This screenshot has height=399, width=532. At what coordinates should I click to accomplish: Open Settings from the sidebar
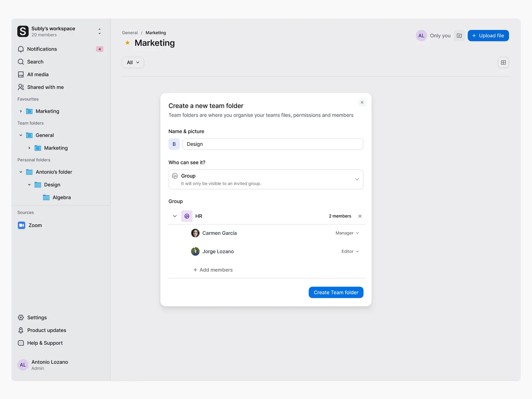37,317
